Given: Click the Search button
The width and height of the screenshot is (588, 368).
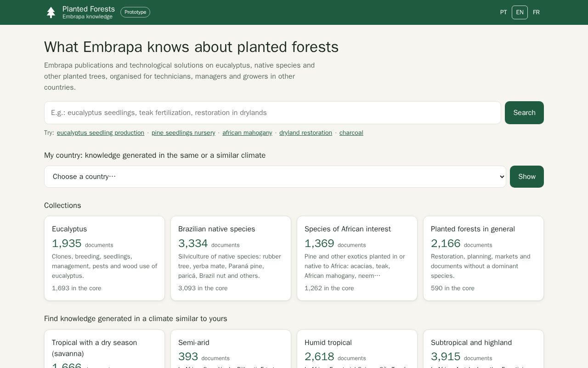Looking at the screenshot, I should [x=524, y=113].
